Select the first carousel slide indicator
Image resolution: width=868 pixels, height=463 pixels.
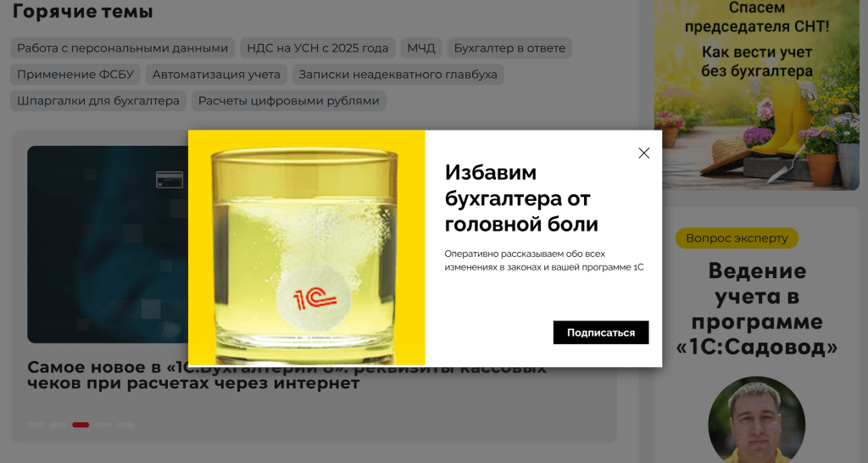(x=36, y=425)
